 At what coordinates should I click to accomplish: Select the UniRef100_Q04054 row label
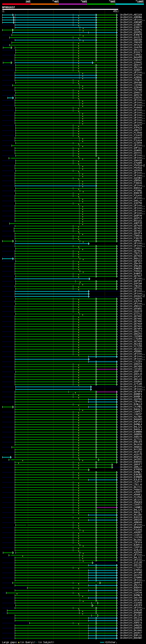point(131,47)
